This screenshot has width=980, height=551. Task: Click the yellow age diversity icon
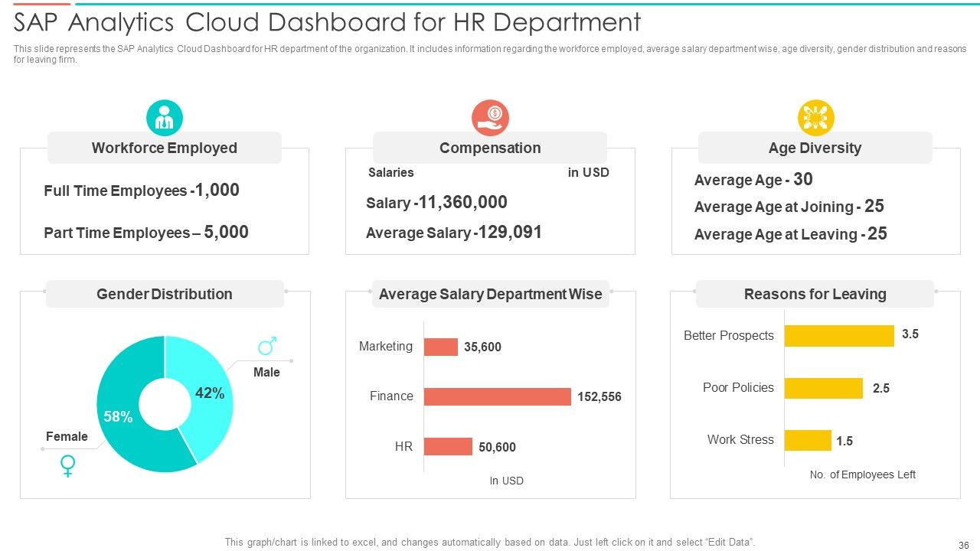[815, 118]
